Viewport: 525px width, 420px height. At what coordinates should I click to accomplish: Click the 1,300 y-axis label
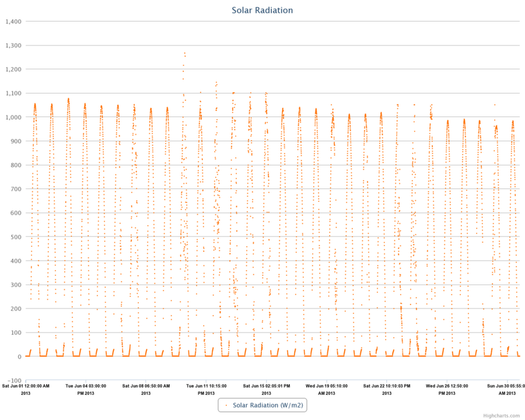tap(13, 45)
